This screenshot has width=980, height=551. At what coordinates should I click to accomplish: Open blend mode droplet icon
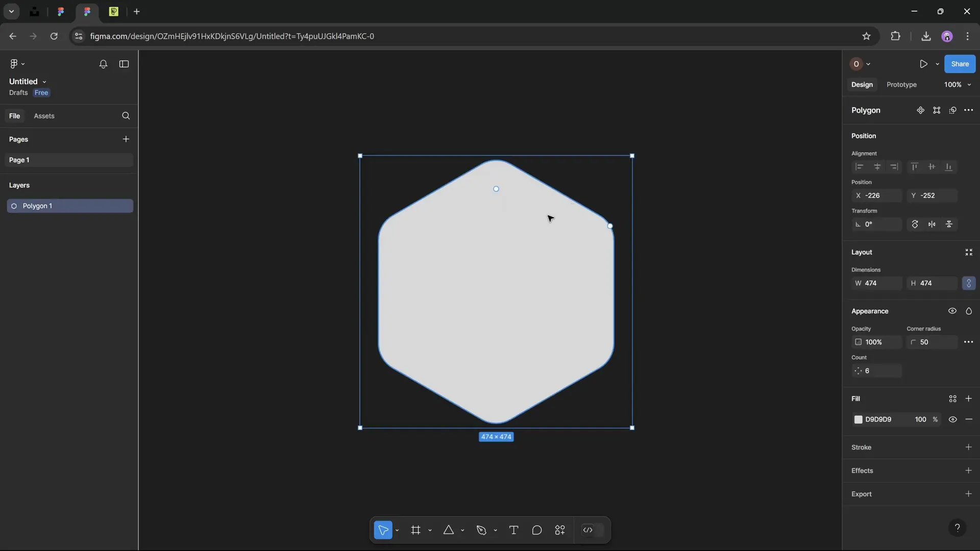tap(969, 311)
